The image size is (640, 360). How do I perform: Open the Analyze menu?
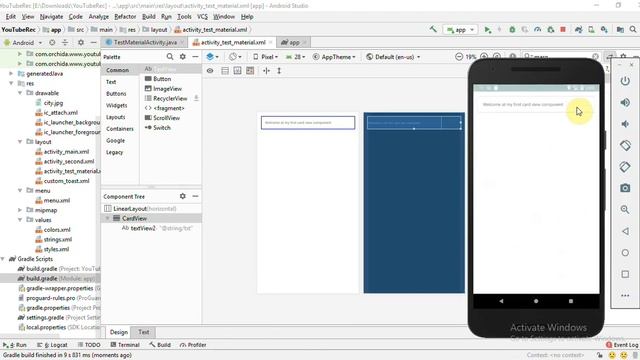[98, 17]
